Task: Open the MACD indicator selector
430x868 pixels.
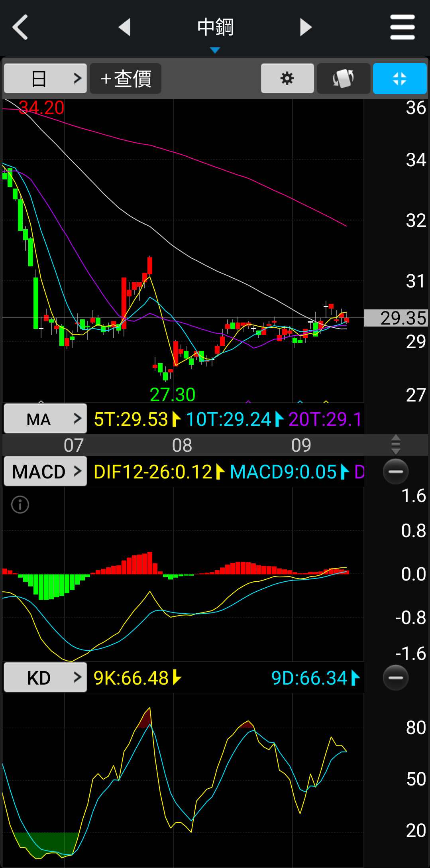Action: [x=45, y=471]
